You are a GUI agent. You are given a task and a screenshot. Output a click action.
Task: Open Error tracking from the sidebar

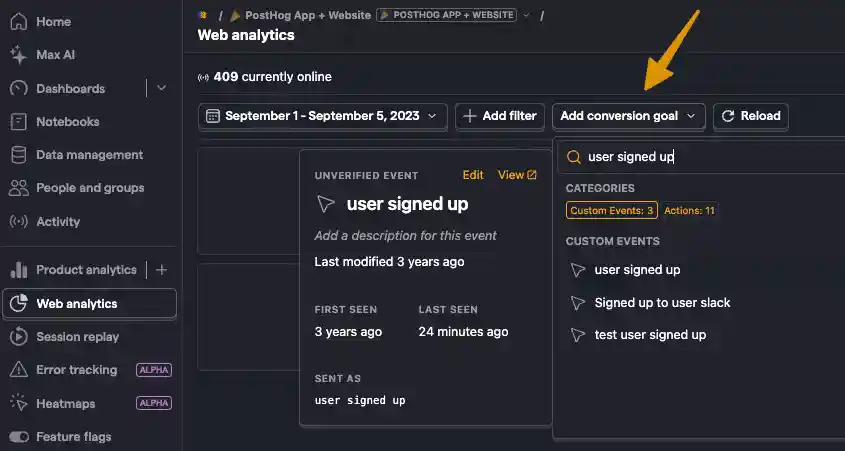pyautogui.click(x=76, y=370)
